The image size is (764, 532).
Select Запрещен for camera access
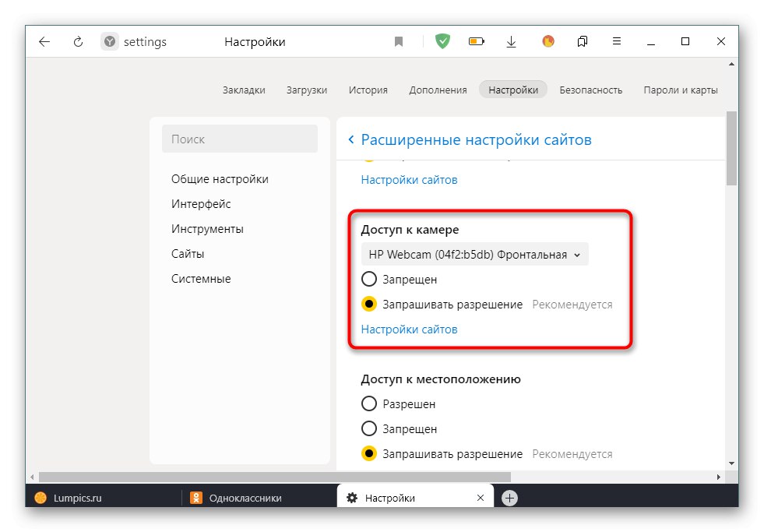[369, 279]
